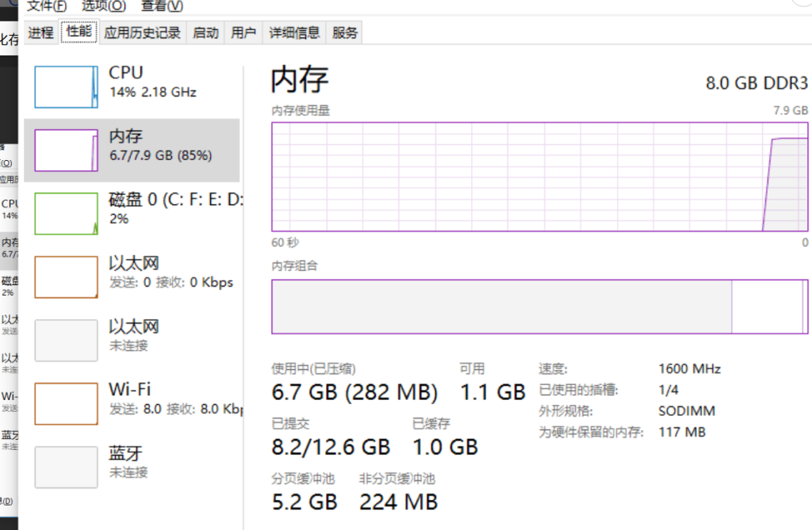
Task: Click the 8.0 GB DDR3 label
Action: click(x=756, y=83)
